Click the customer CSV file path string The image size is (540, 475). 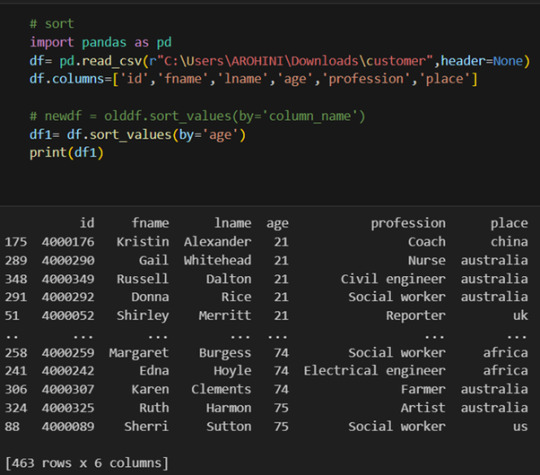pyautogui.click(x=295, y=61)
